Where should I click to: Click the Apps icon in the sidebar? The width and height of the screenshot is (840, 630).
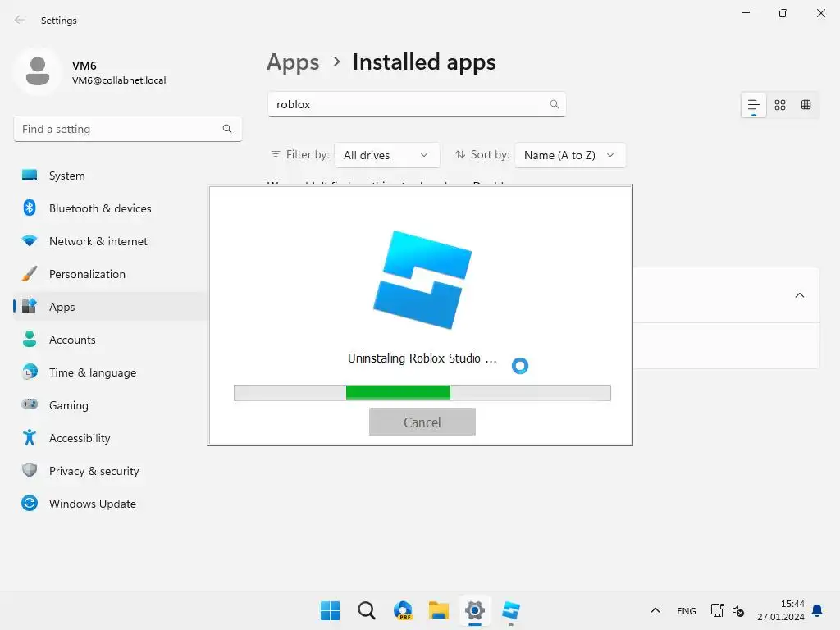click(30, 307)
